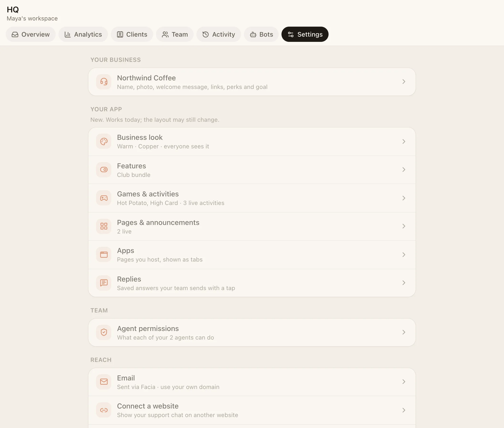The height and width of the screenshot is (428, 504).
Task: Click the link icon for Connect a website
Action: click(x=104, y=410)
